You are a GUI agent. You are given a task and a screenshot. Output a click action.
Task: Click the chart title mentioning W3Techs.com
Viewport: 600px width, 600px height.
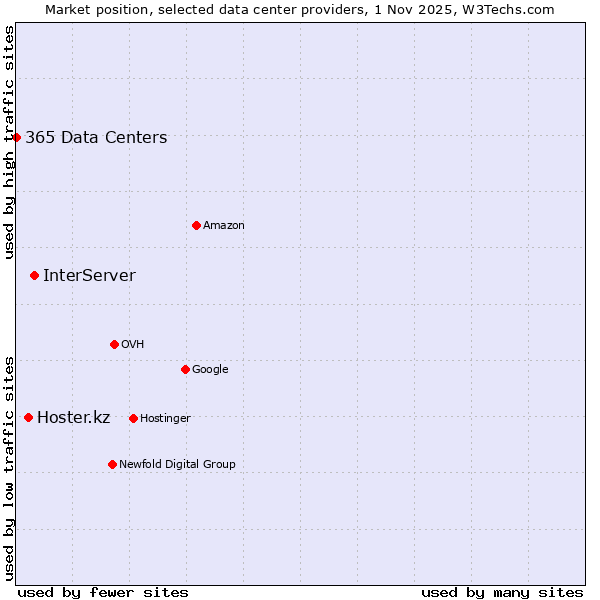point(300,9)
